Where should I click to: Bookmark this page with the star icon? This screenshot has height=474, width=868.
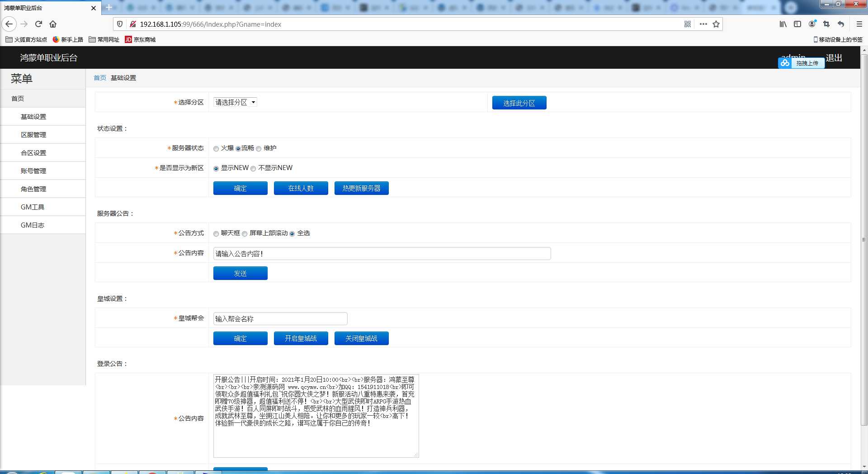pos(716,24)
